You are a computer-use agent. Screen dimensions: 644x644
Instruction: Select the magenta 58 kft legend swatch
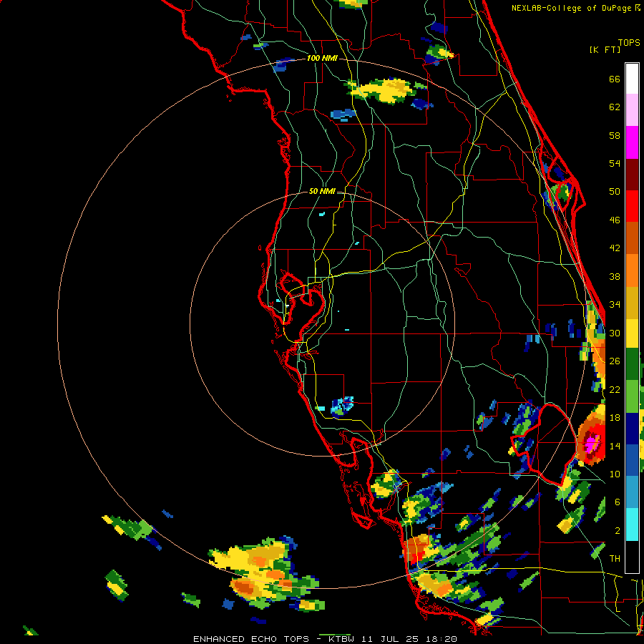[x=632, y=142]
